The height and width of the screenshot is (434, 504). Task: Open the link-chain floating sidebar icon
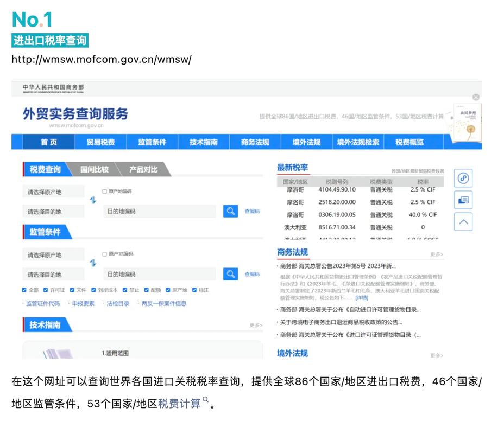coord(463,178)
